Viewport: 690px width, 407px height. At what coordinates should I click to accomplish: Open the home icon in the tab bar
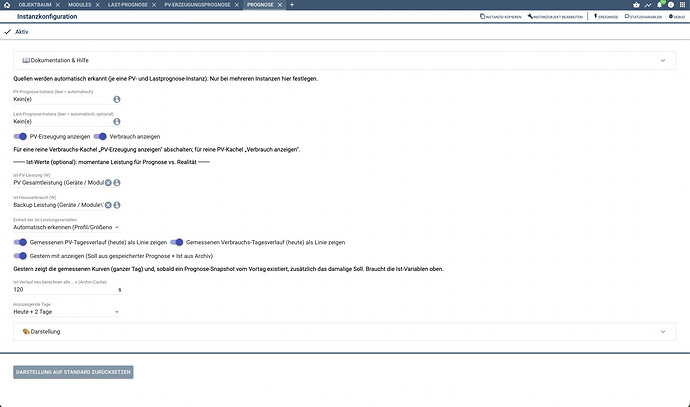pos(7,5)
